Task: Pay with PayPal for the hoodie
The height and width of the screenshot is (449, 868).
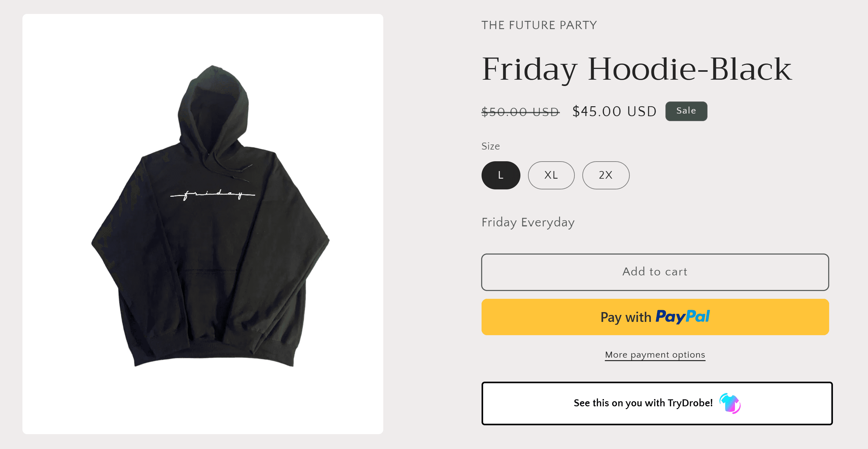Action: pyautogui.click(x=654, y=317)
